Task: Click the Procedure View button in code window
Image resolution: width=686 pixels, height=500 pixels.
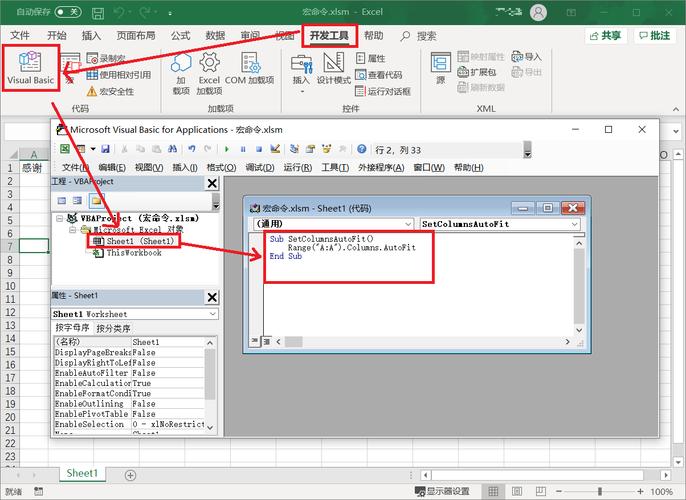Action: pos(255,341)
